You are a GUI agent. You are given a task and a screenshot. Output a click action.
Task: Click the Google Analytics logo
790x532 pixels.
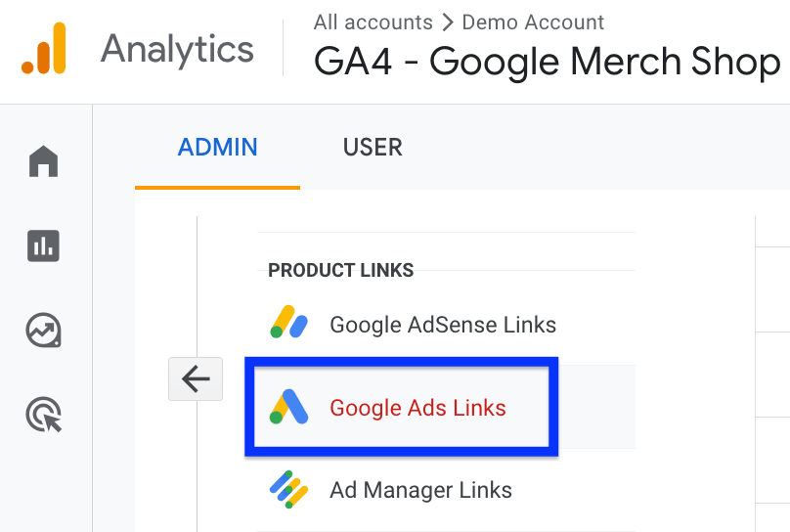[44, 48]
